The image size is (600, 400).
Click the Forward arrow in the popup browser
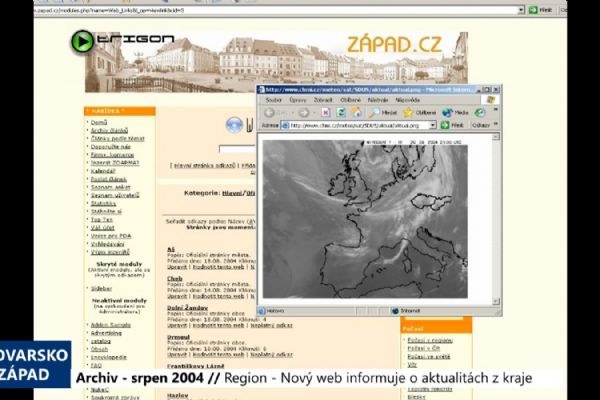coord(303,113)
